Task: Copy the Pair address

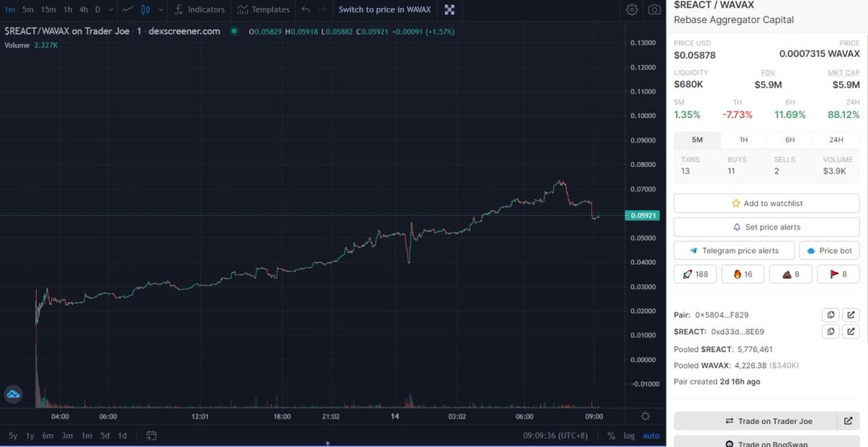Action: tap(830, 315)
